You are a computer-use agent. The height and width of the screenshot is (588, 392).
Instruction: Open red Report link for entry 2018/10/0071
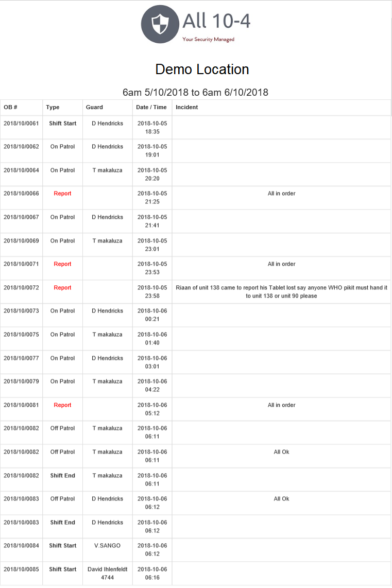[x=62, y=264]
